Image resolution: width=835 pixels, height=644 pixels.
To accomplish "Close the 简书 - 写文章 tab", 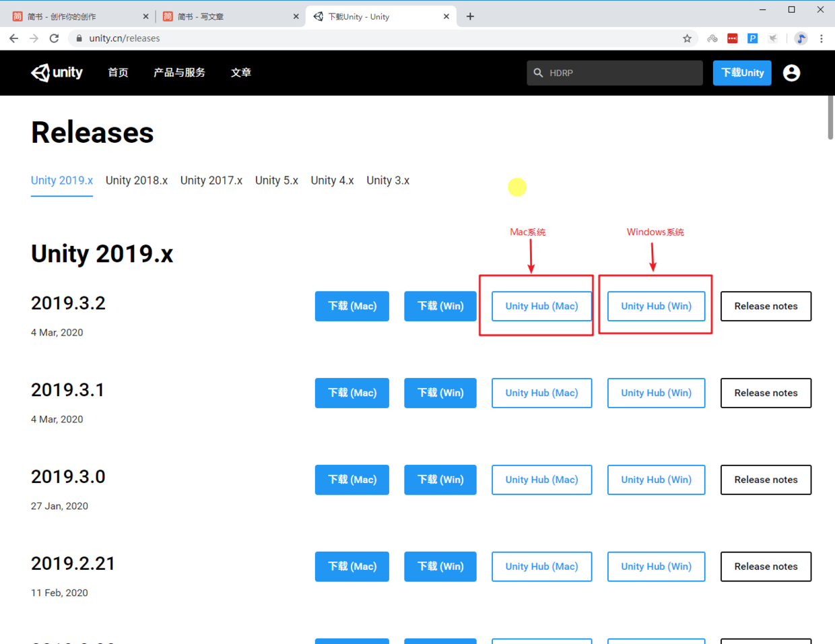I will (x=296, y=16).
